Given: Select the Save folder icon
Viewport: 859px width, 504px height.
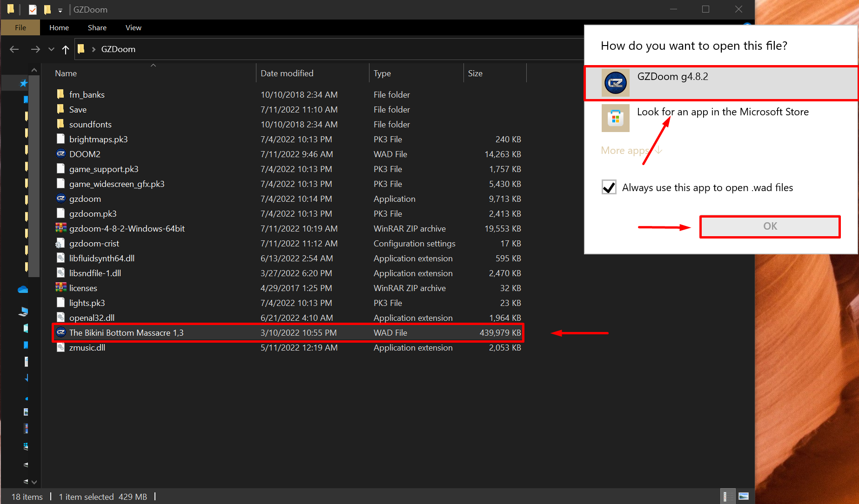Looking at the screenshot, I should coord(60,109).
